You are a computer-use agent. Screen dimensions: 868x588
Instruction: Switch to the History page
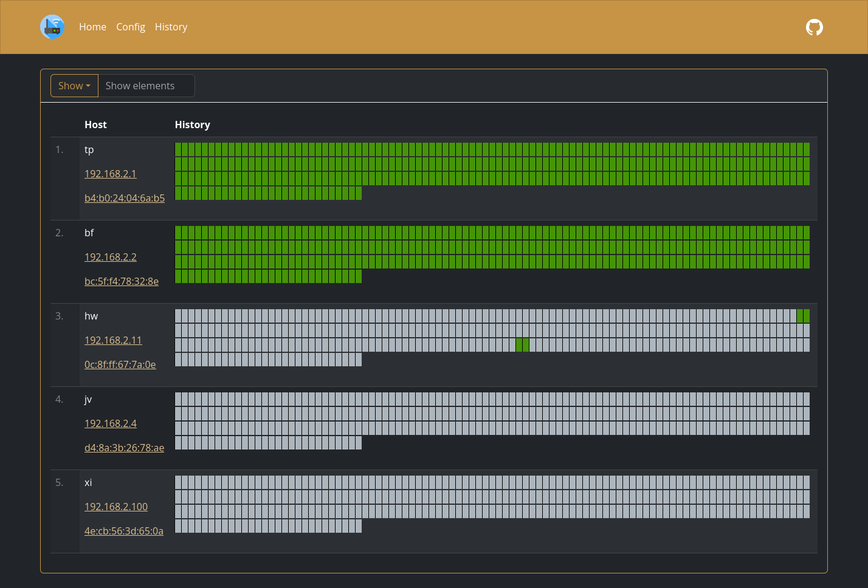coord(171,27)
